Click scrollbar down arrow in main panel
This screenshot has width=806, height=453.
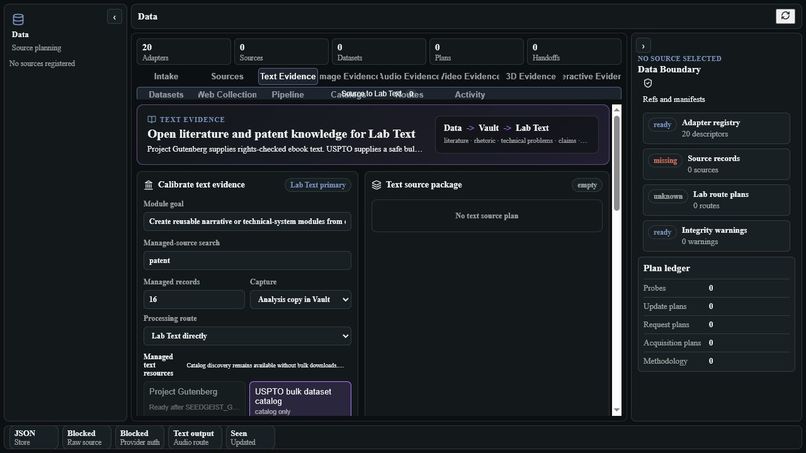(616, 410)
